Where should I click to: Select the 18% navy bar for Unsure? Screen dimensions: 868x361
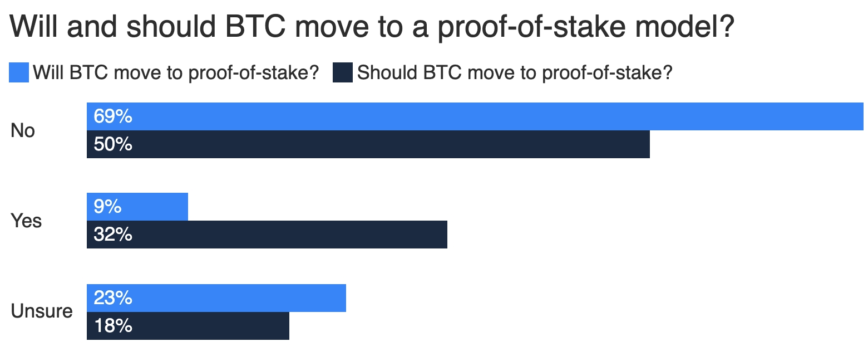pos(188,326)
